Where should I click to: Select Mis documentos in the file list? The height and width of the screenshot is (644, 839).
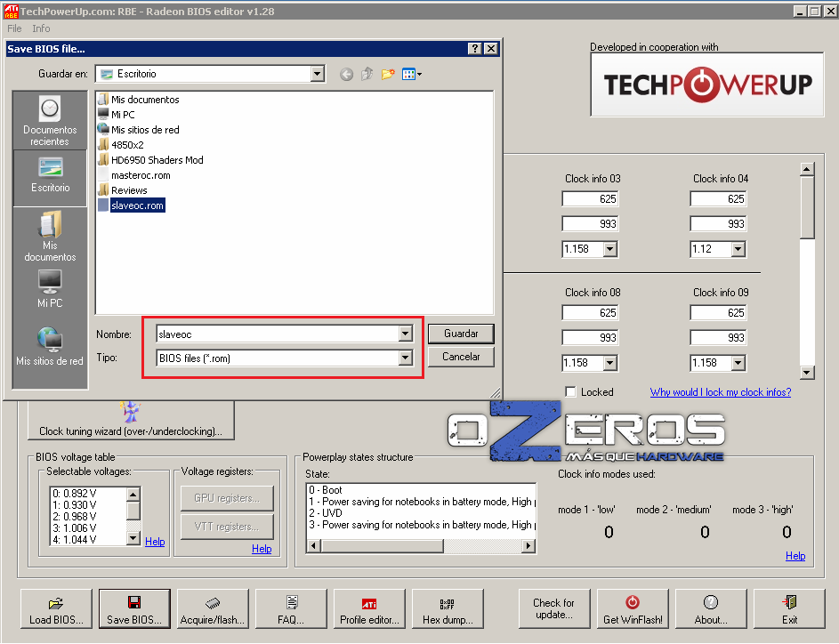[139, 100]
